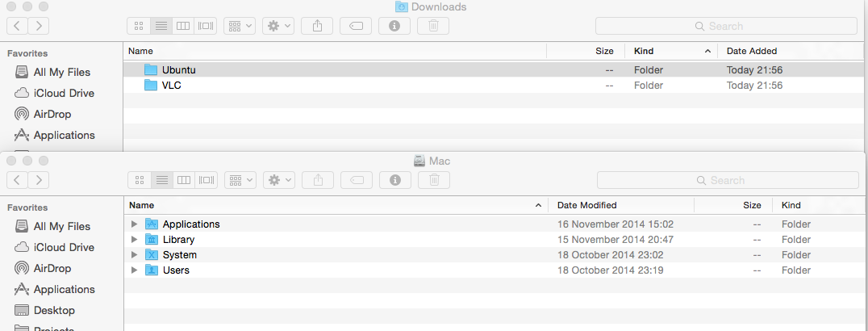
Task: Click the 18 October 2014 23:19 date
Action: (610, 270)
